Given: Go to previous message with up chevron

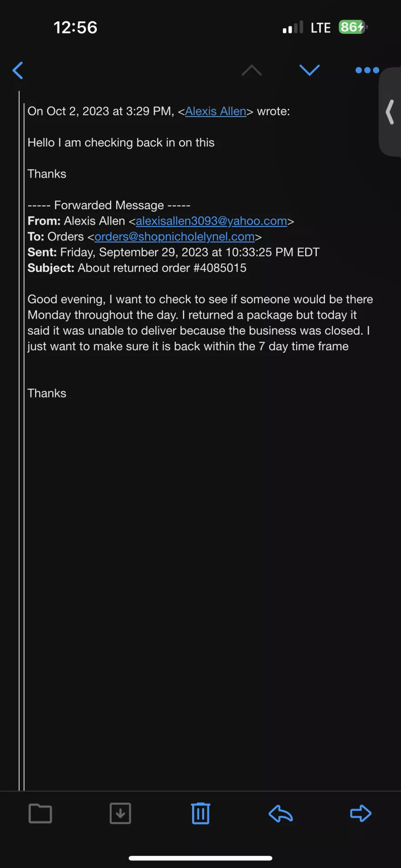Looking at the screenshot, I should pos(252,70).
